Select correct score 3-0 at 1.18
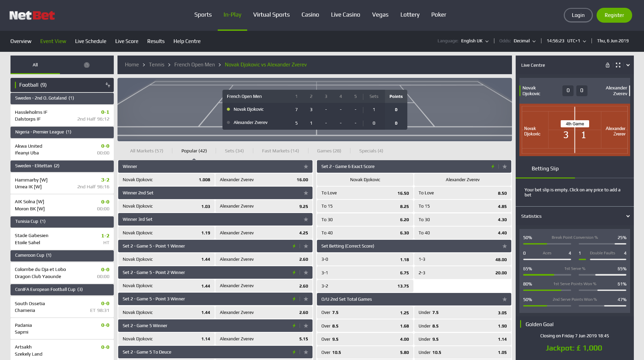The width and height of the screenshot is (644, 360). (x=365, y=260)
